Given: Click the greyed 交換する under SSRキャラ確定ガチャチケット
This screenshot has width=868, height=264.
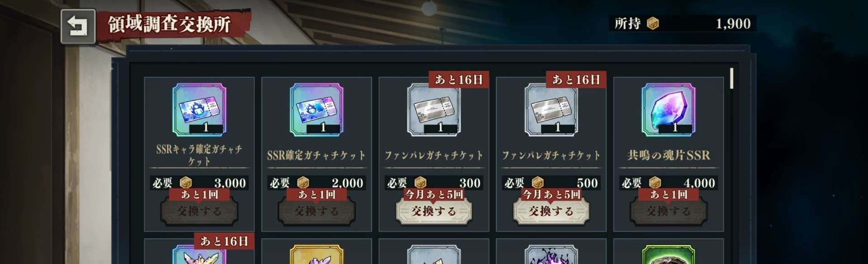Looking at the screenshot, I should pos(199,211).
